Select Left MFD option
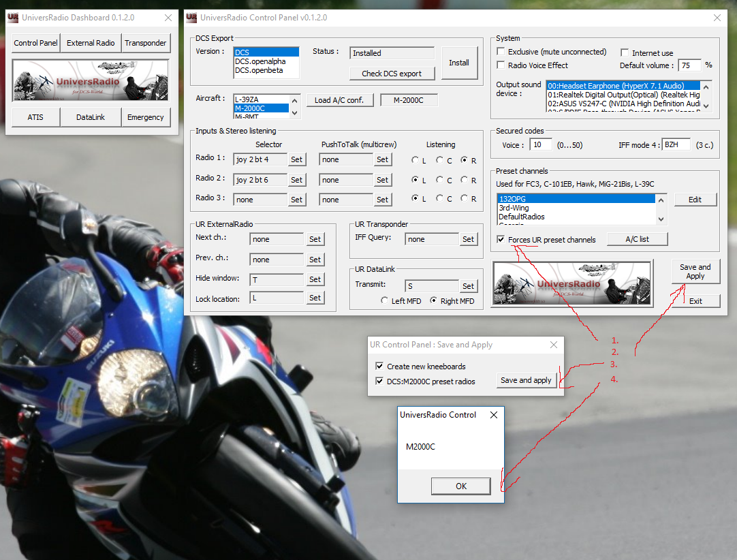The image size is (737, 560). click(385, 300)
